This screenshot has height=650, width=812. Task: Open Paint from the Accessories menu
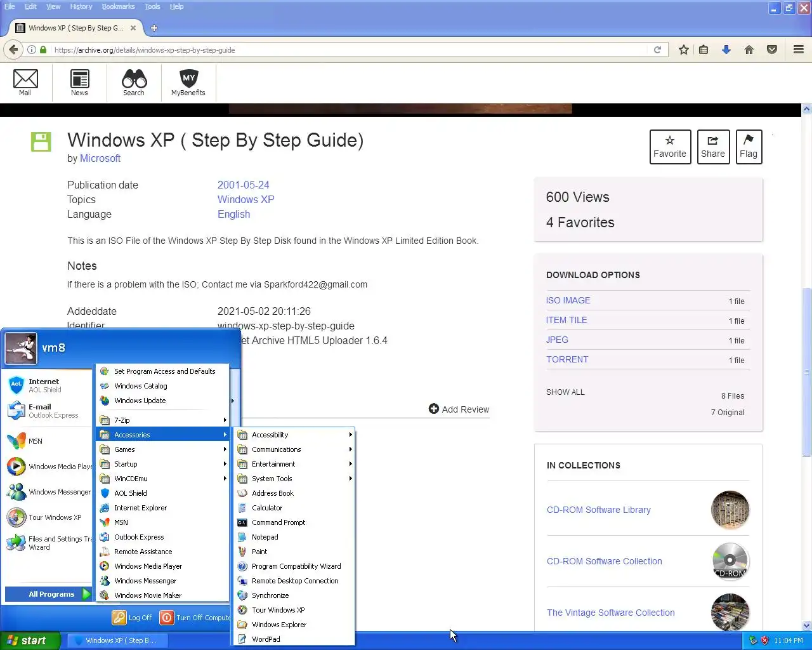(x=294, y=552)
